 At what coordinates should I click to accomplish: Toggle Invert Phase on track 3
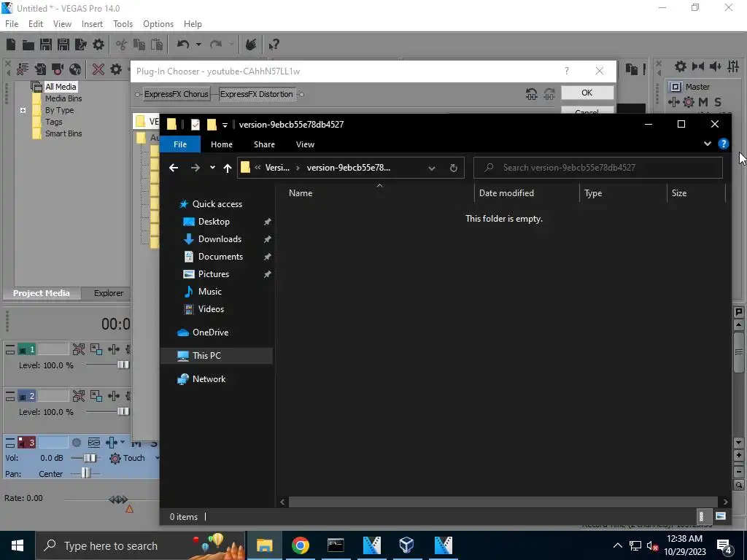point(94,443)
